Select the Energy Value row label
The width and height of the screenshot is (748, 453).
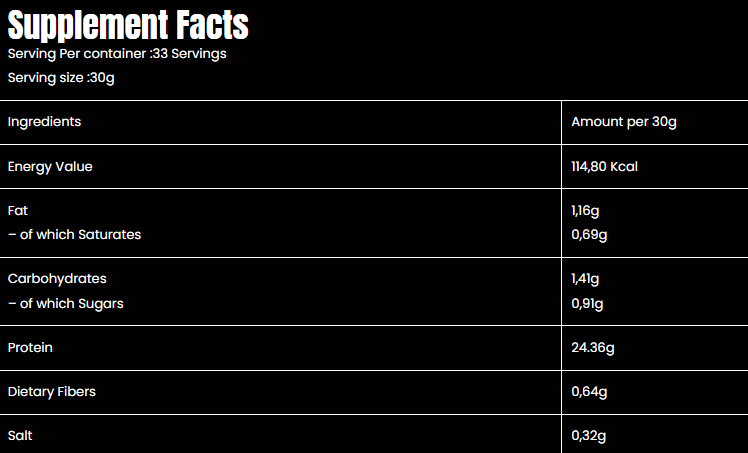(50, 167)
